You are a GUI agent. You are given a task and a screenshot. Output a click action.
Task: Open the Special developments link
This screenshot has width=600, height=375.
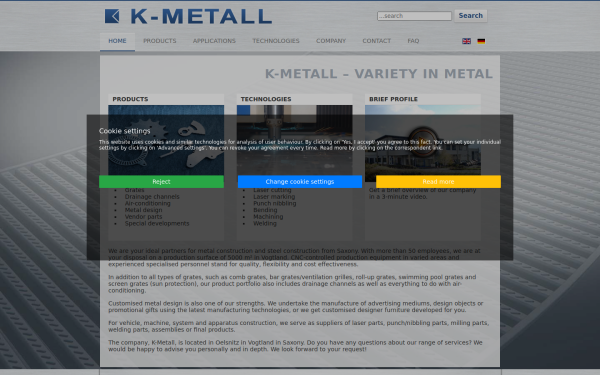coord(157,223)
